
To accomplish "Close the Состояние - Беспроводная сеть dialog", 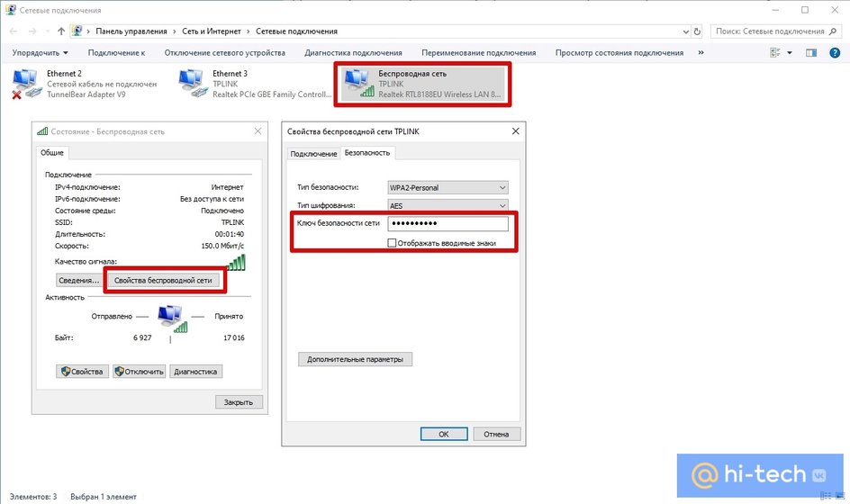I will [258, 131].
